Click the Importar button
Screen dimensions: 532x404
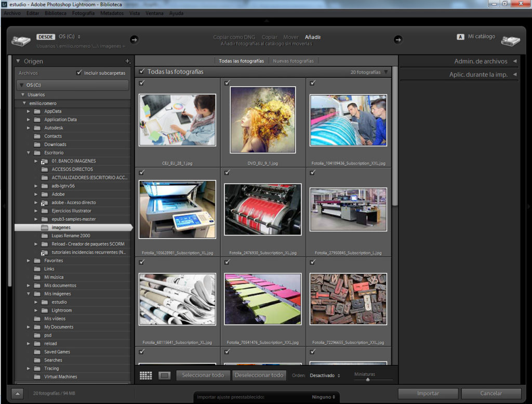[x=428, y=394]
